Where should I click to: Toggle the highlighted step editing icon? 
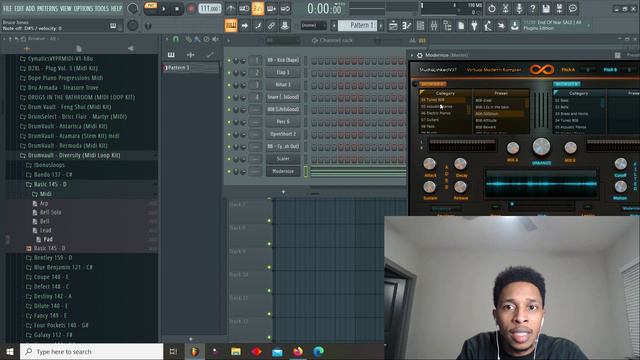coord(231,26)
